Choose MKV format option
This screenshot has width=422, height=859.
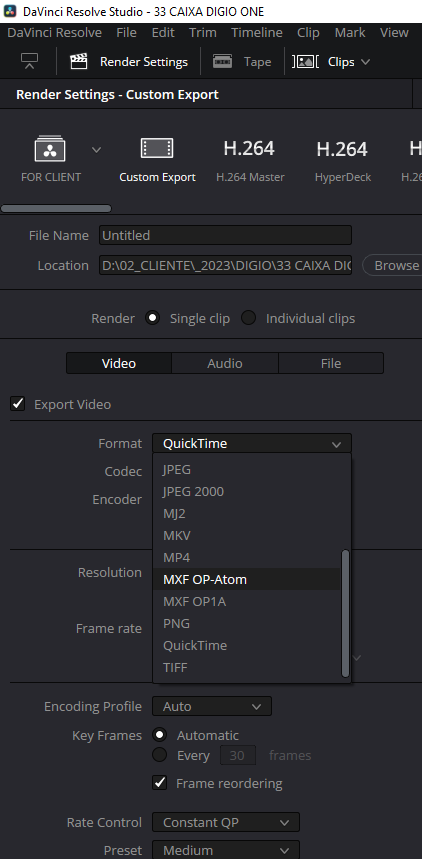pyautogui.click(x=247, y=535)
